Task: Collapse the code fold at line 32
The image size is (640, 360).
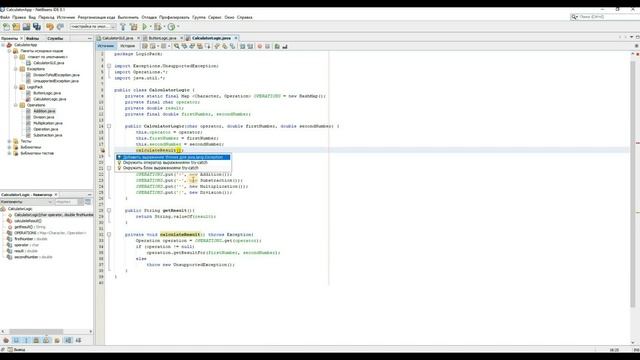Action: pos(109,235)
